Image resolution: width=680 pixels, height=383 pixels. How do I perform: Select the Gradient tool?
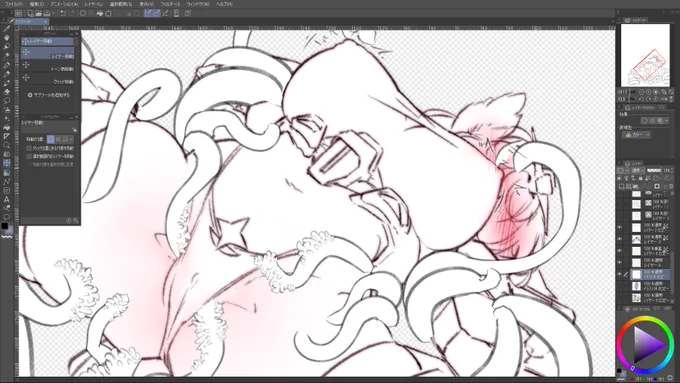coord(7,172)
